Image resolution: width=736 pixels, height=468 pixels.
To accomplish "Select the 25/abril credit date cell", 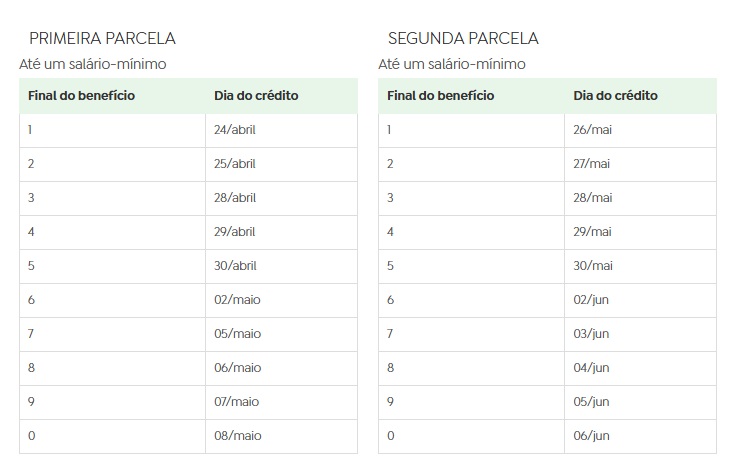I will point(236,164).
